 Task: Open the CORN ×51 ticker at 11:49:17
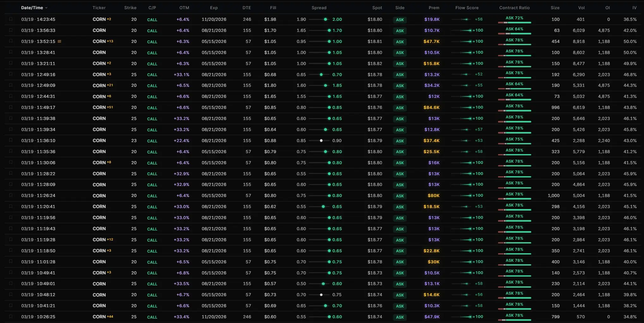click(x=103, y=107)
